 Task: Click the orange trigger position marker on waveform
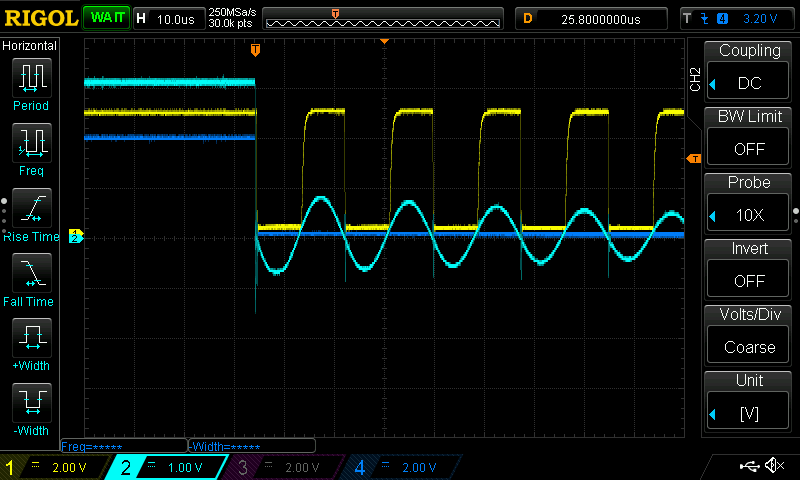(255, 50)
